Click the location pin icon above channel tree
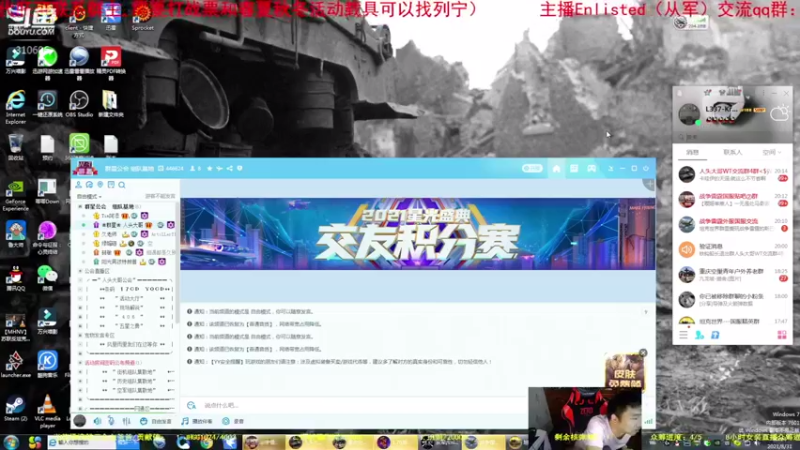800x450 pixels. point(100,185)
